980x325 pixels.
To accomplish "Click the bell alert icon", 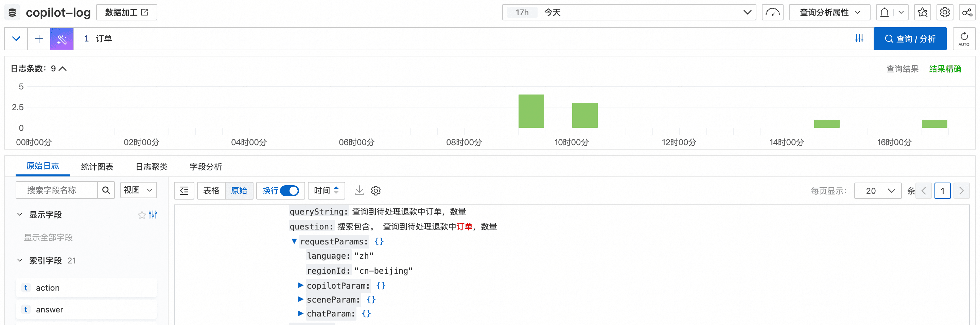I will (x=885, y=13).
